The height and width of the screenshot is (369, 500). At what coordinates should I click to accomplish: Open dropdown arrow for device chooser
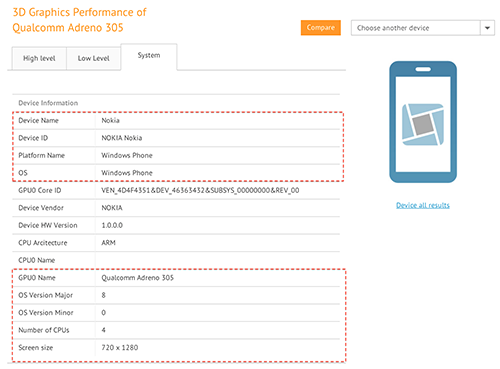[x=487, y=28]
